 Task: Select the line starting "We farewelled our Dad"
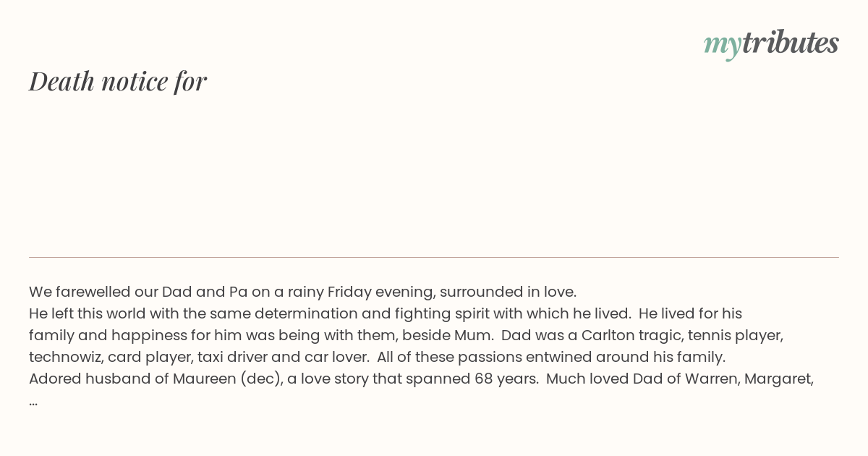pos(302,292)
